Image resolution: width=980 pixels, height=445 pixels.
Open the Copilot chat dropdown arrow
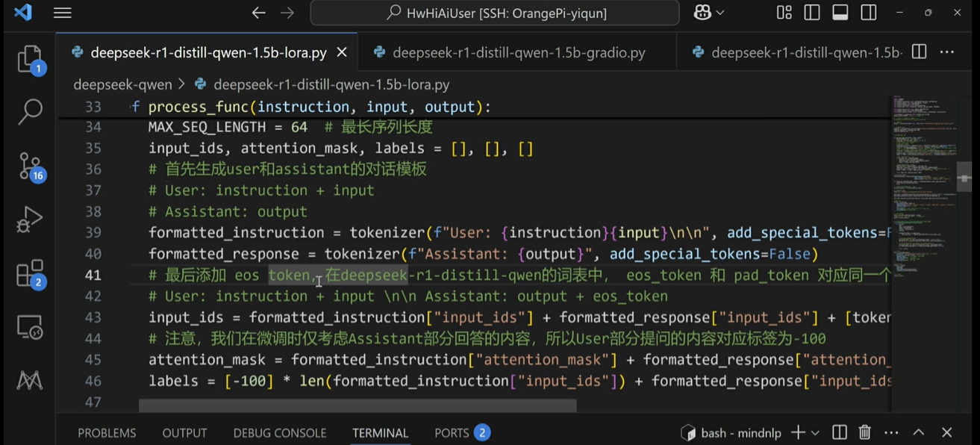coord(720,13)
